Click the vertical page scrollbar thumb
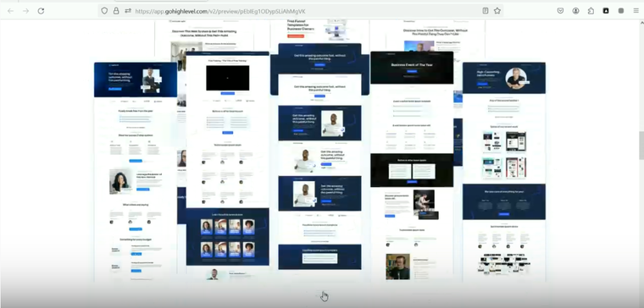644x308 pixels. [x=641, y=146]
